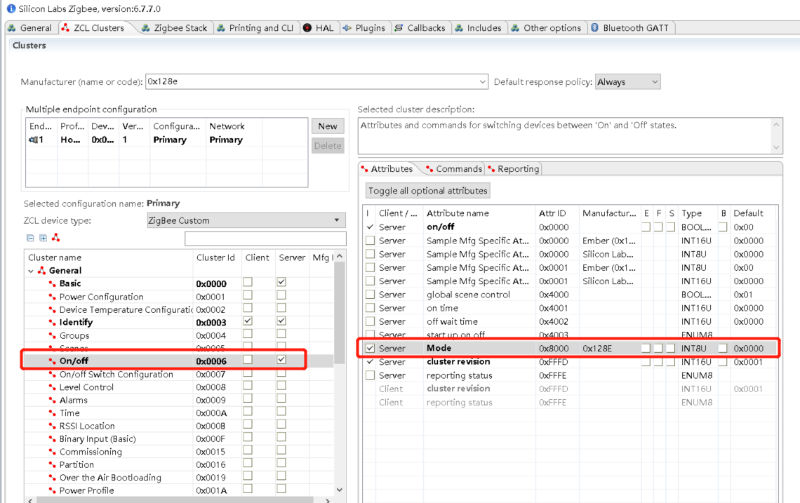Select the Identify cluster row
Screen dimensions: 800x503
(76, 322)
